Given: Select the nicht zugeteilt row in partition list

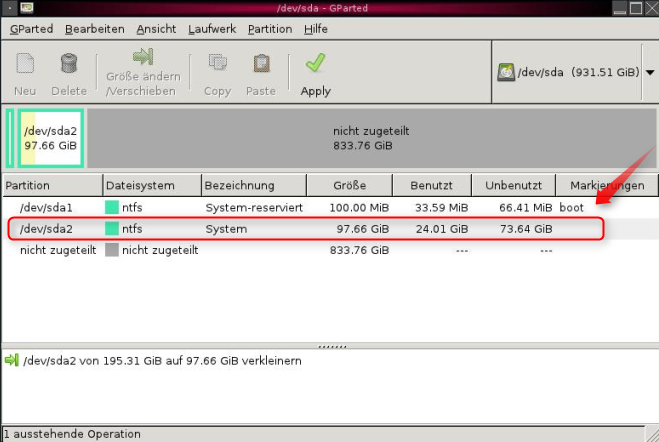Looking at the screenshot, I should point(330,250).
